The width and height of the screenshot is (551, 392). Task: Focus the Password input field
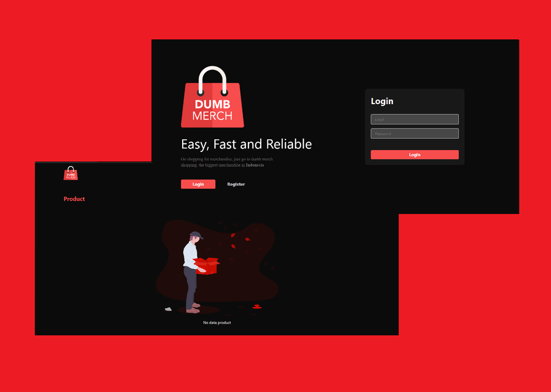pyautogui.click(x=414, y=134)
